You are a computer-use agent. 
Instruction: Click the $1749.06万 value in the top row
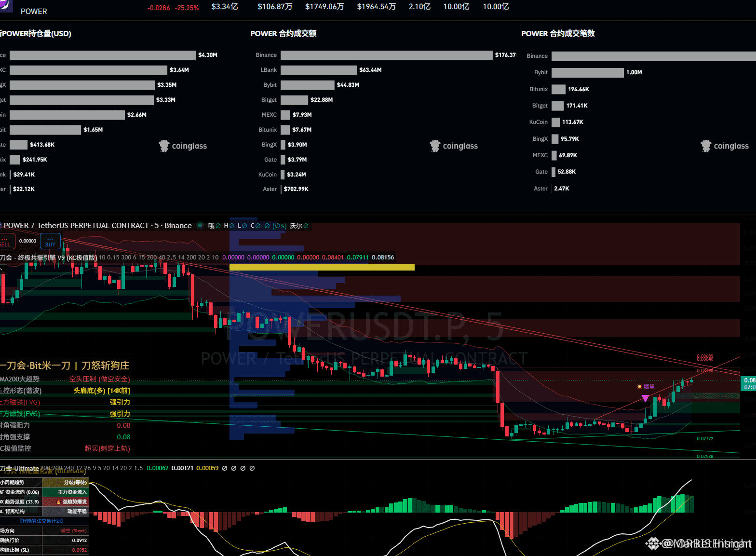tap(324, 7)
